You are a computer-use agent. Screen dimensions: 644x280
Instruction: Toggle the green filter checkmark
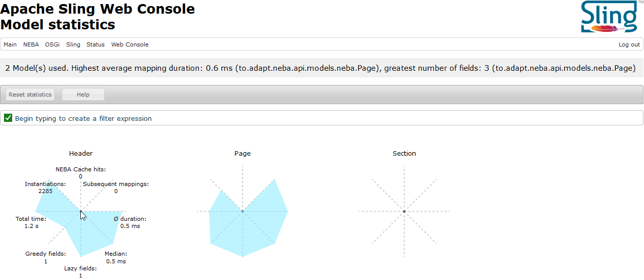coord(8,118)
